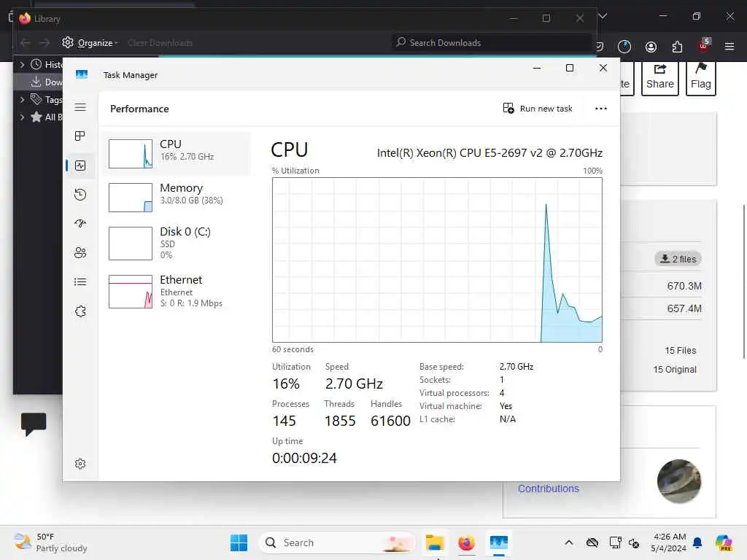
Task: Open Task Manager navigation hamburger menu
Action: pos(80,107)
